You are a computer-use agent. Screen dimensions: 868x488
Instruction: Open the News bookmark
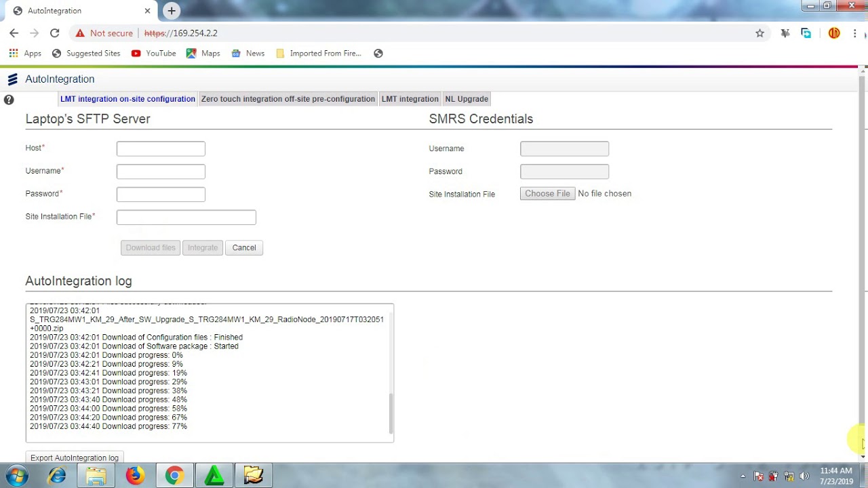click(x=248, y=54)
